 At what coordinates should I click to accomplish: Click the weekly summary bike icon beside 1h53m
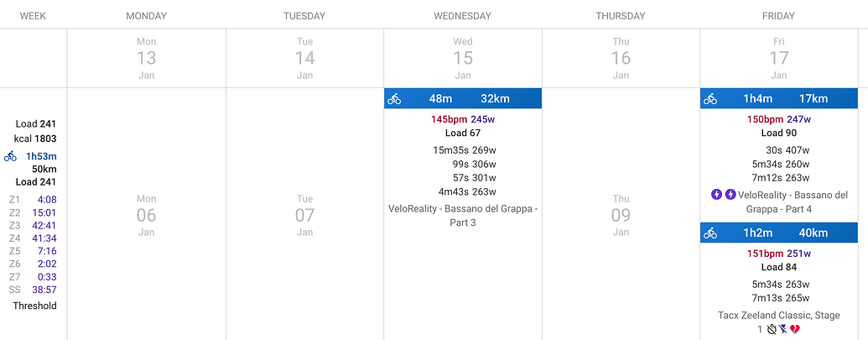pyautogui.click(x=11, y=156)
